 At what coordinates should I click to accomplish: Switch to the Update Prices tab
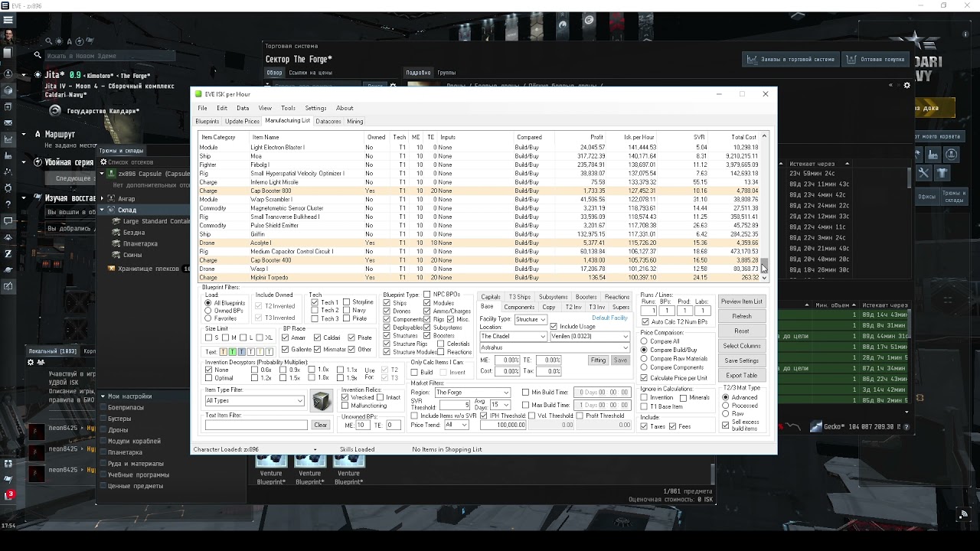242,121
